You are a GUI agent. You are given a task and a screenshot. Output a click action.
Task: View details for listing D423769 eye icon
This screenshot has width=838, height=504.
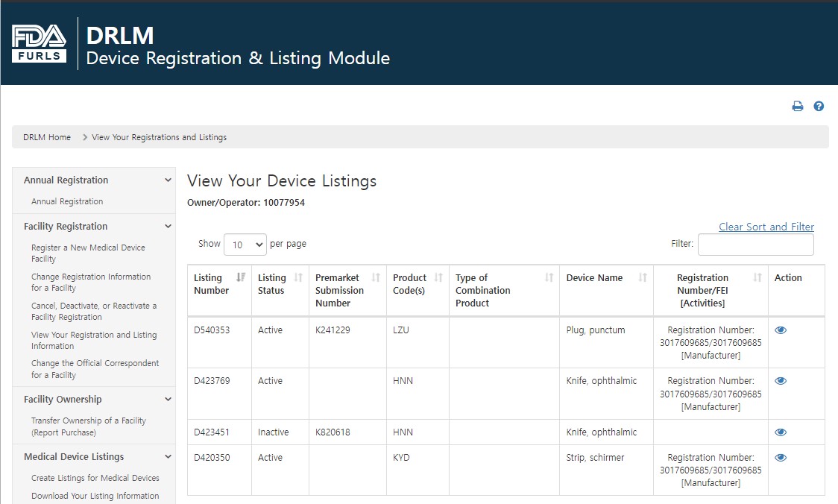click(x=781, y=381)
